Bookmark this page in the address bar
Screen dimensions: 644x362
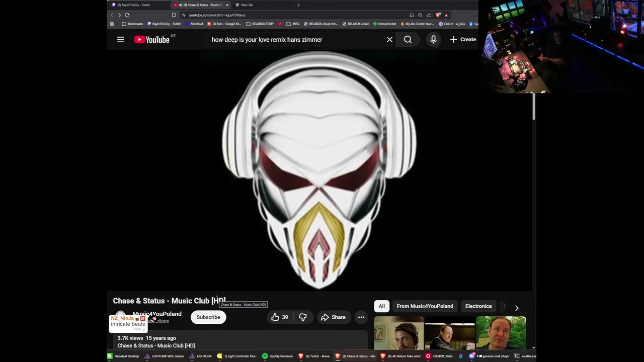pyautogui.click(x=174, y=15)
